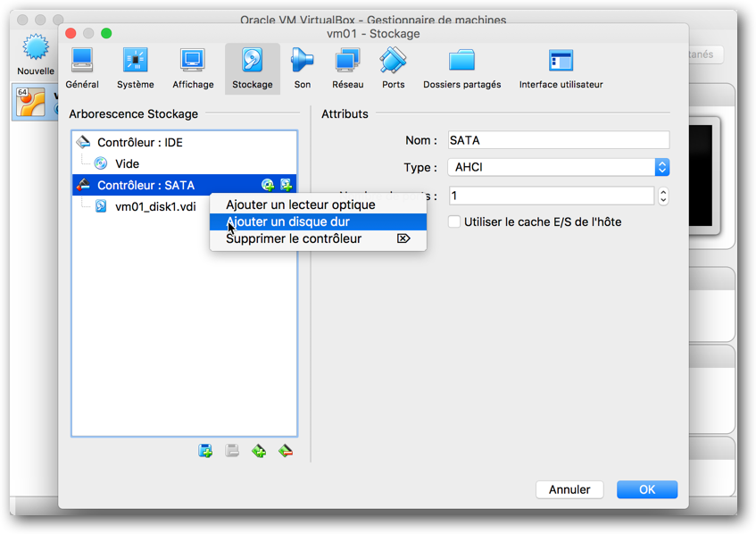Screen dimensions: 756x534
Task: Click the Annuler button
Action: point(569,489)
